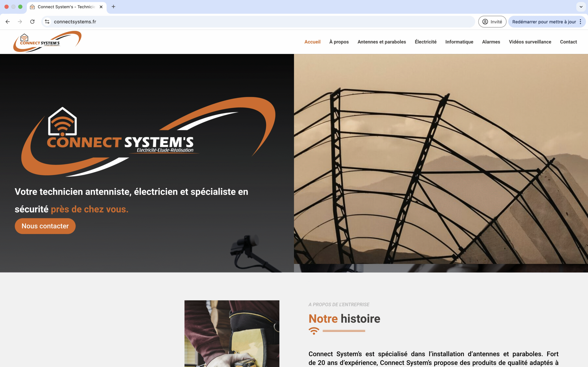The image size is (588, 367).
Task: Go to À propos page
Action: tap(339, 42)
